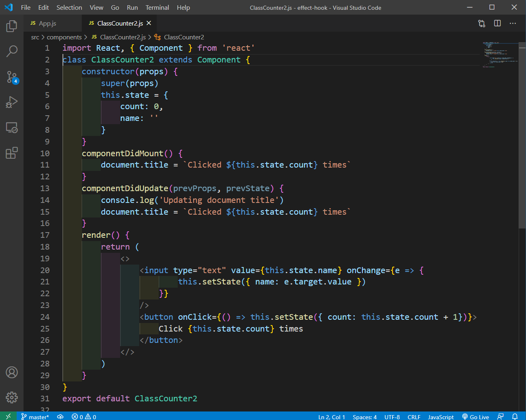Open the Explorer view in activity bar
This screenshot has height=420, width=526.
click(12, 26)
